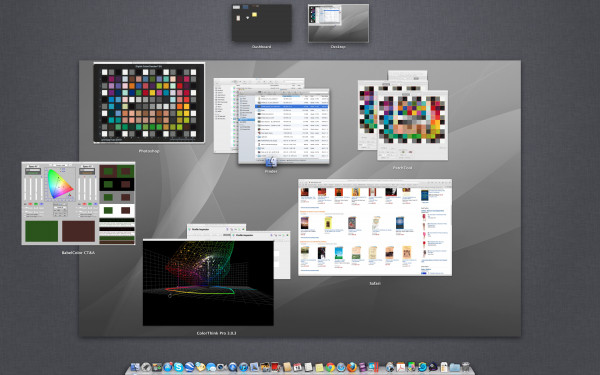
Task: Click the Finder app badge below Finder windows
Action: coord(271,162)
